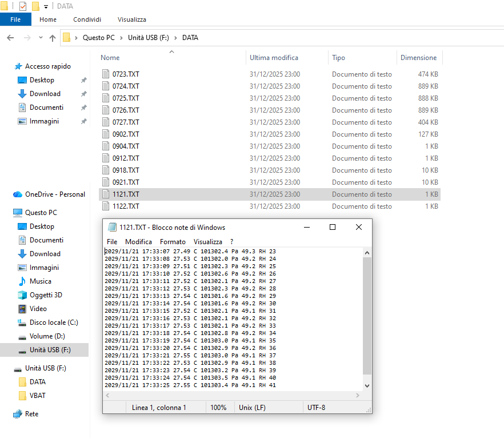This screenshot has height=438, width=504.
Task: Click Questo PC in the address bar
Action: coord(99,38)
